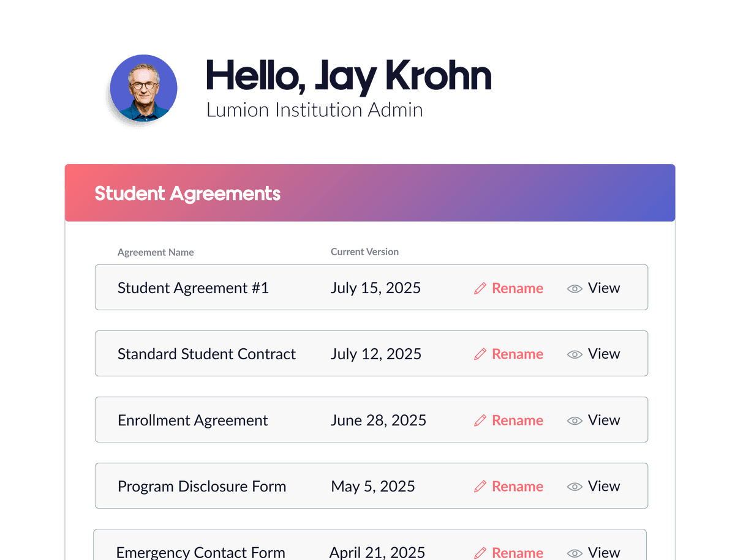735x560 pixels.
Task: Click the pencil icon for Program Disclosure Form
Action: click(481, 486)
